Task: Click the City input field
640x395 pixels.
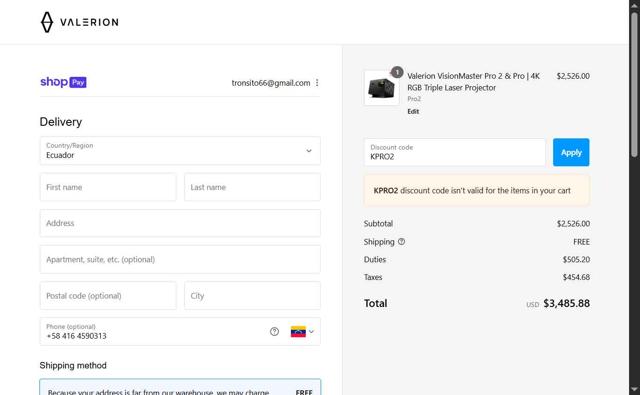Action: pos(252,295)
